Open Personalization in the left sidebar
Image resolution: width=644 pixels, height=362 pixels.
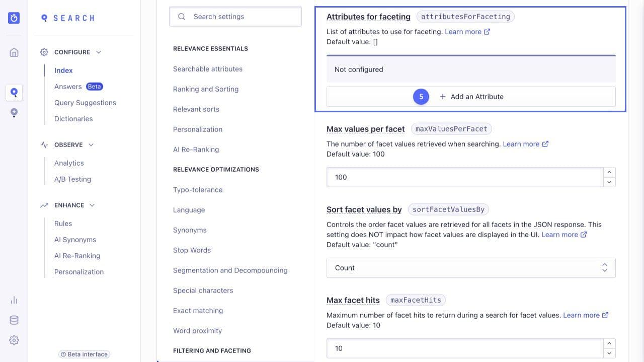[x=79, y=272]
